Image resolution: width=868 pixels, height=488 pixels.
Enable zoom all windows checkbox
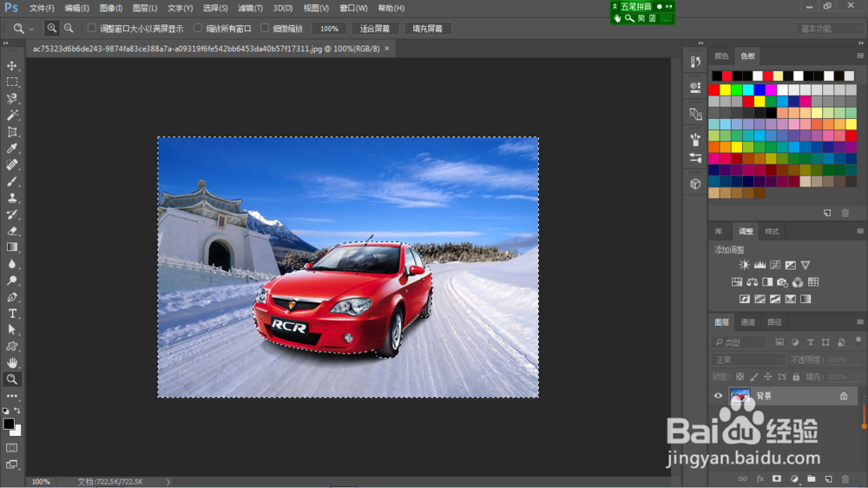tap(198, 28)
